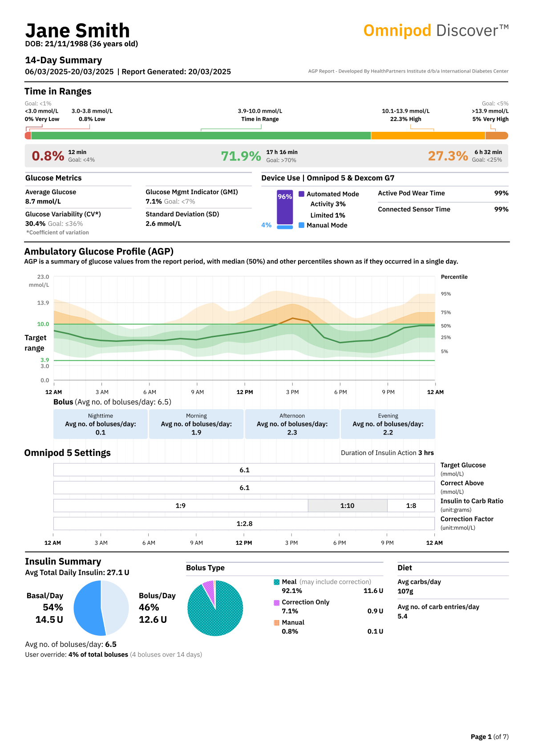This screenshot has height=756, width=534.
Task: Click the Time in Ranges heading
Action: (58, 91)
